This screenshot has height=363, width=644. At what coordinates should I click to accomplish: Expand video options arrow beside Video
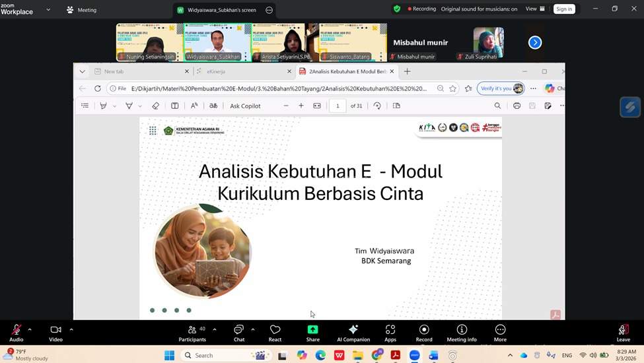[x=71, y=329]
